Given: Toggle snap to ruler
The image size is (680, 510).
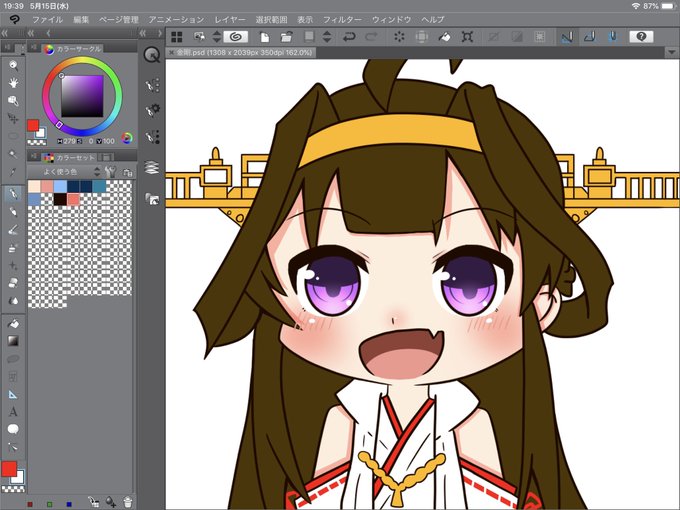Looking at the screenshot, I should 566,37.
